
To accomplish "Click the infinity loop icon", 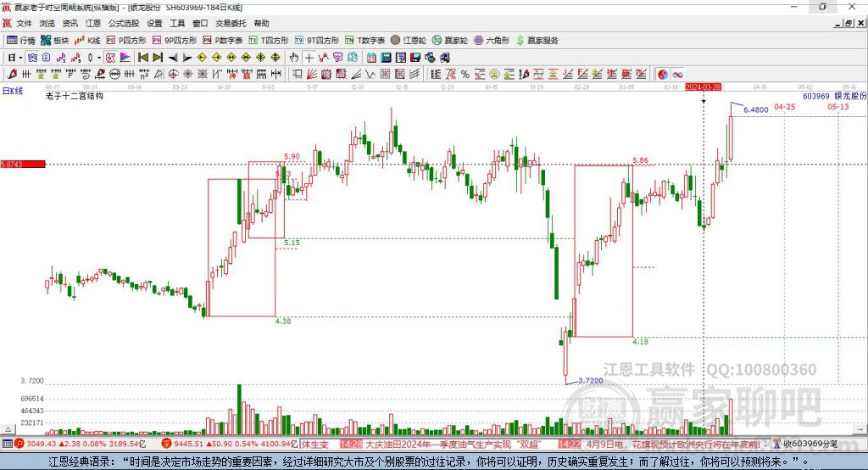I will pos(677,75).
